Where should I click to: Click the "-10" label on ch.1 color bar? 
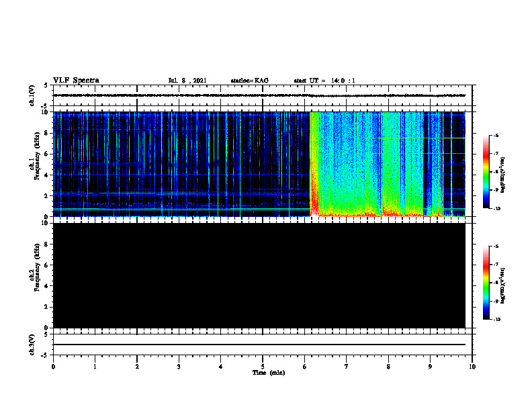click(496, 208)
